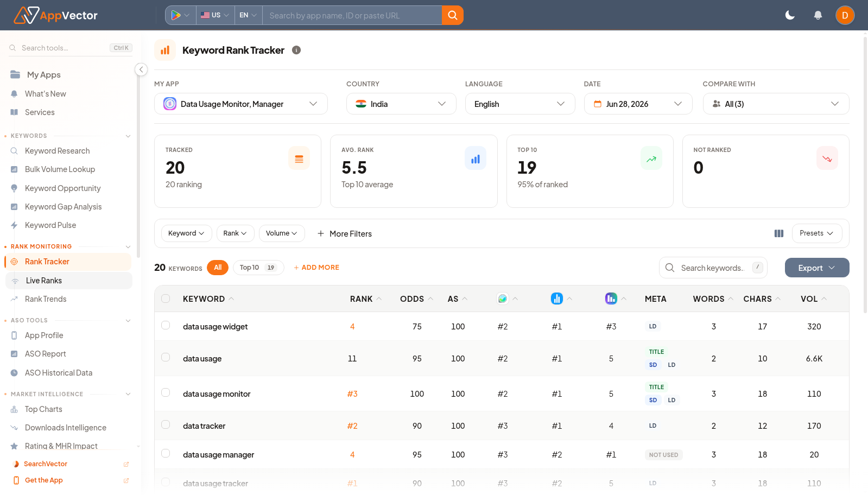Open Keyword Pulse
Viewport: 868px width, 495px height.
click(x=50, y=225)
